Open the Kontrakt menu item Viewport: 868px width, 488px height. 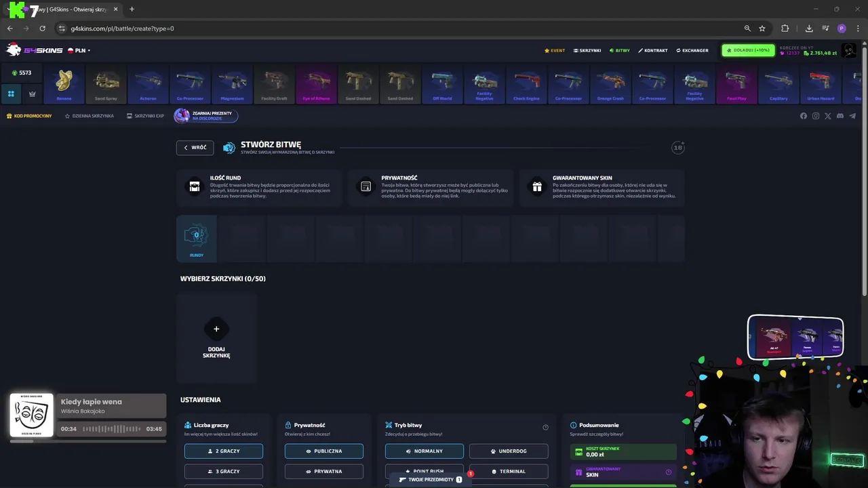[653, 50]
